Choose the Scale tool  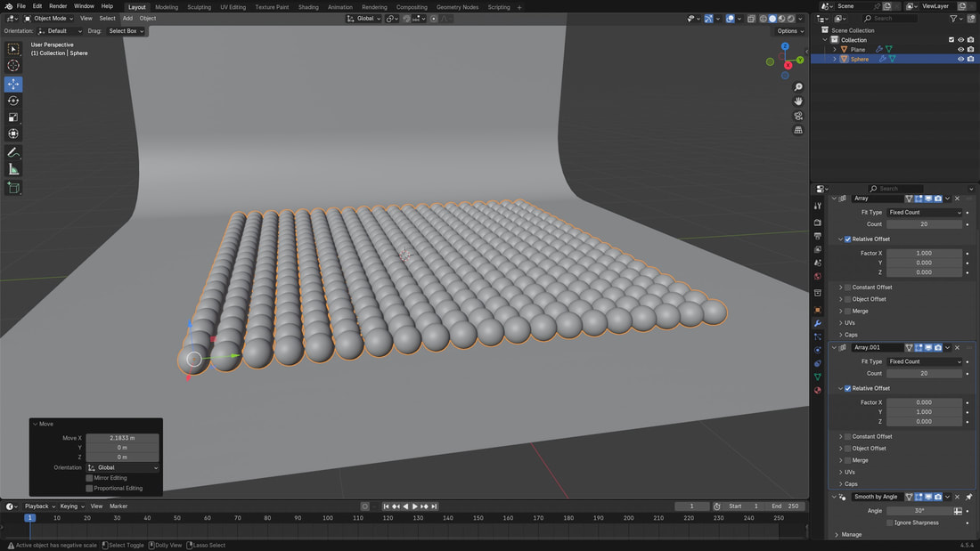(13, 117)
